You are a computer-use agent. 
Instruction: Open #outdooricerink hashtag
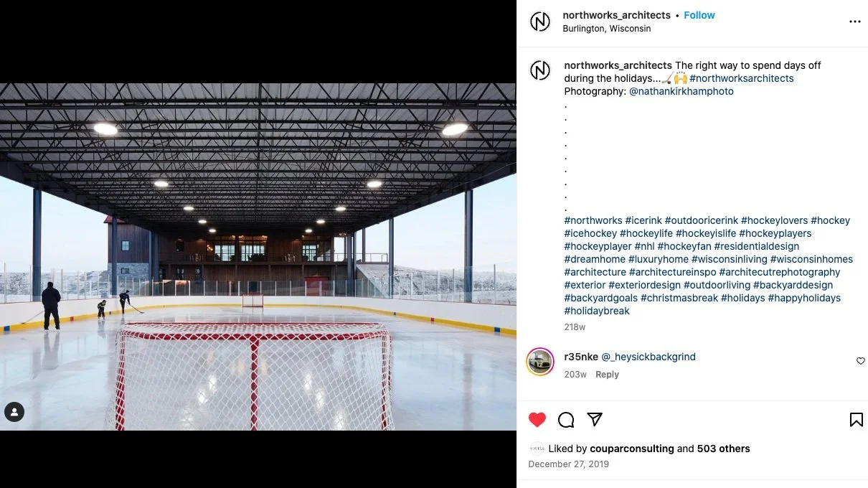click(x=700, y=220)
